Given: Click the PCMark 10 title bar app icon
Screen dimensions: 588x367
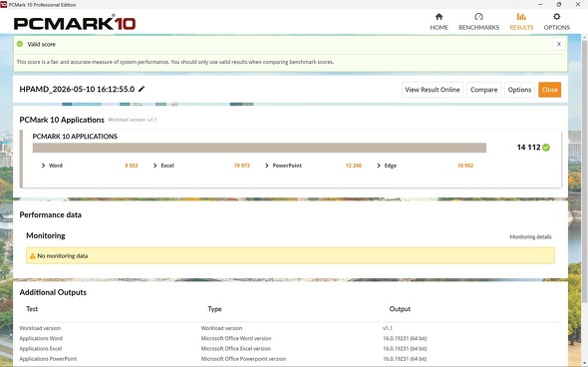Looking at the screenshot, I should click(4, 5).
